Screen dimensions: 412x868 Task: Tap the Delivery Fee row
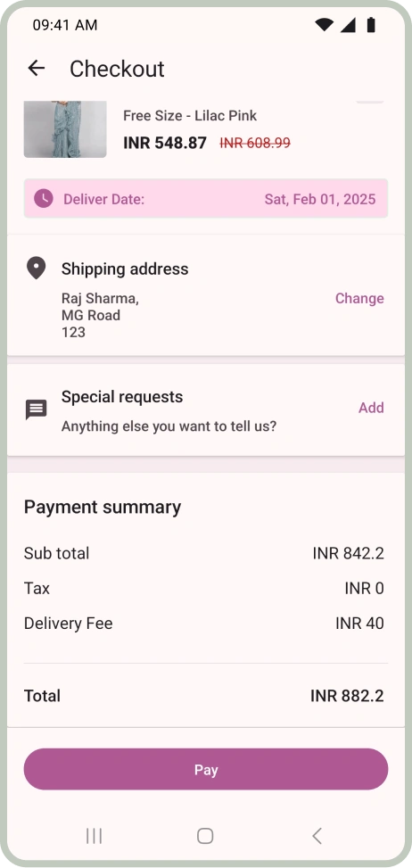206,624
